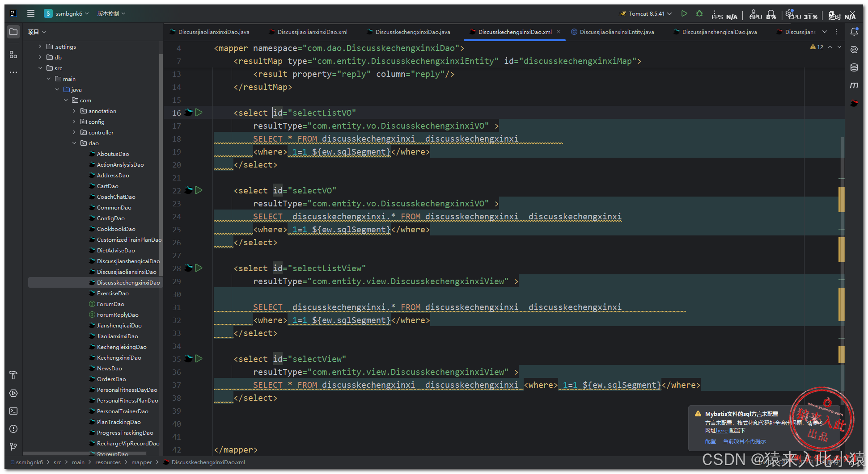Open the Tomcat 8.5.41 run configuration dropdown
This screenshot has width=868, height=474.
pos(646,13)
